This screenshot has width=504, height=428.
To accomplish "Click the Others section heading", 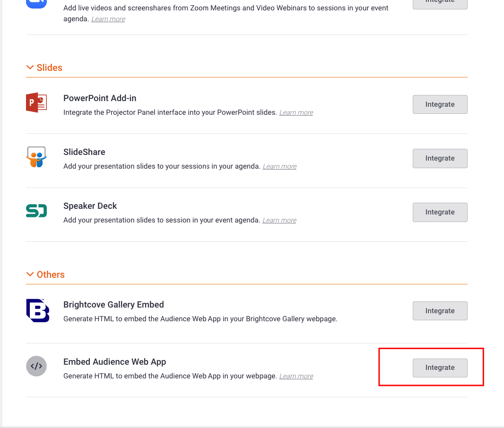I will point(51,274).
